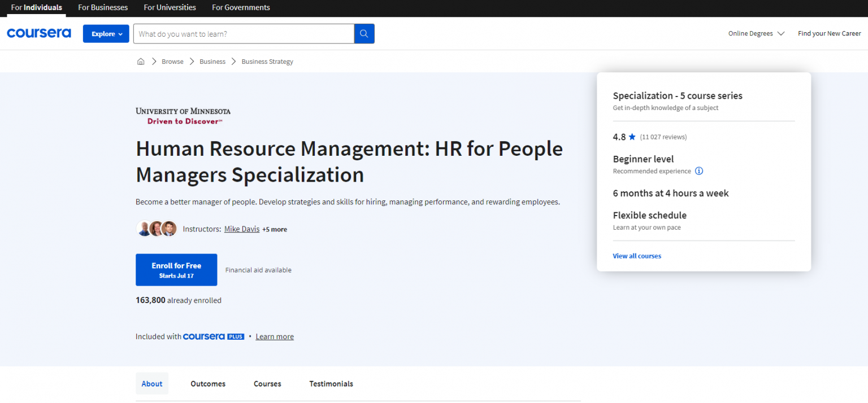Expand instructors with the +5 more link
868x403 pixels.
[x=275, y=229]
